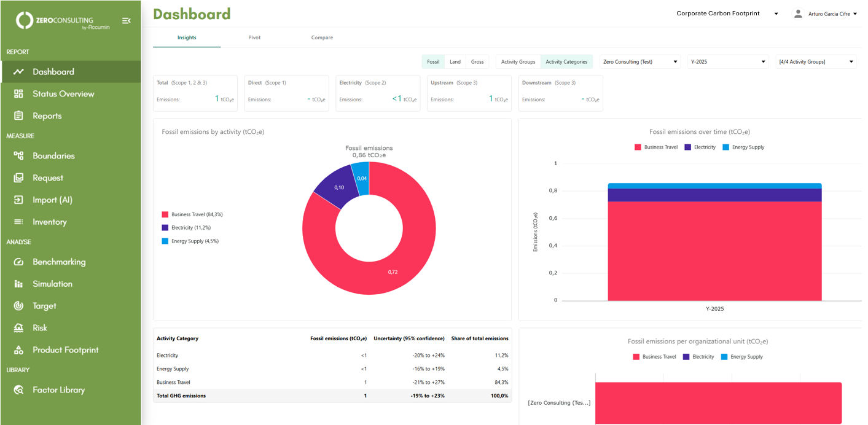Select the Gross emissions toggle

pos(477,61)
